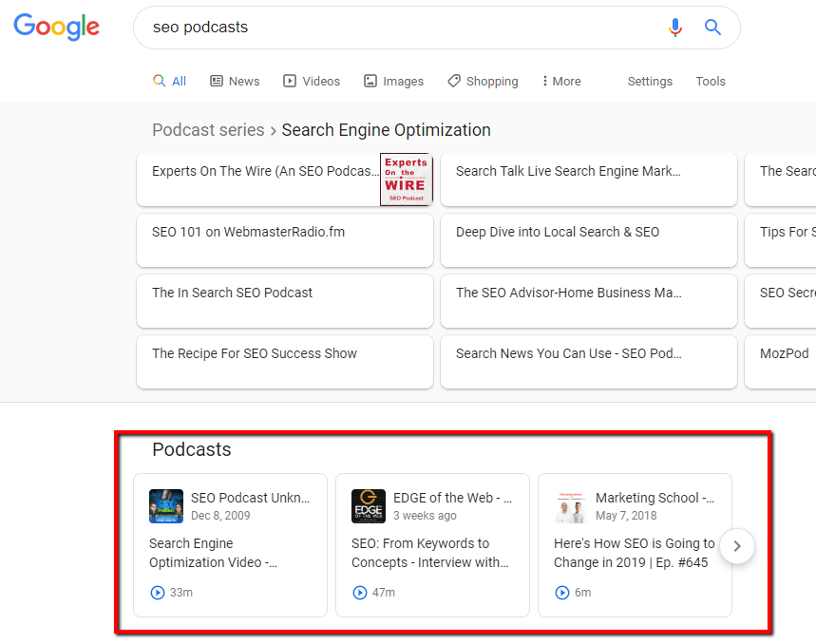Image resolution: width=816 pixels, height=644 pixels.
Task: Open the Settings menu
Action: click(650, 81)
